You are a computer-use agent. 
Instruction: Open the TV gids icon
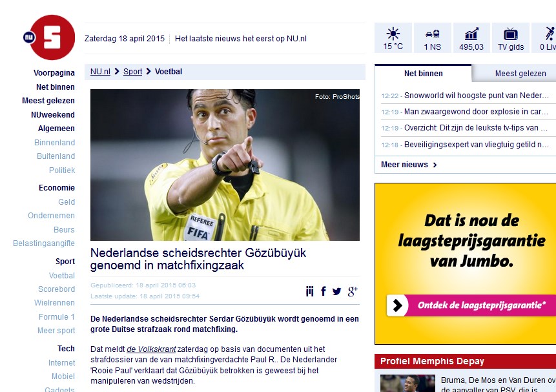click(511, 38)
